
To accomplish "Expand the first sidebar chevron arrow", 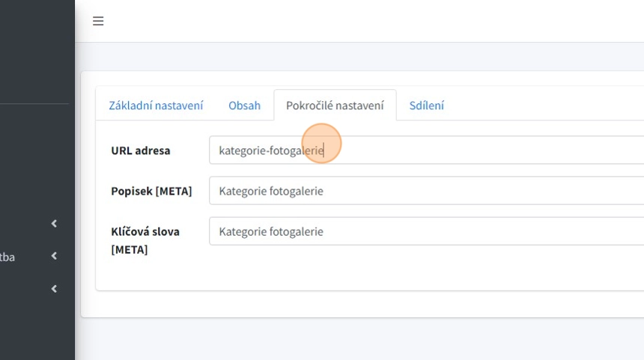I will coord(54,224).
